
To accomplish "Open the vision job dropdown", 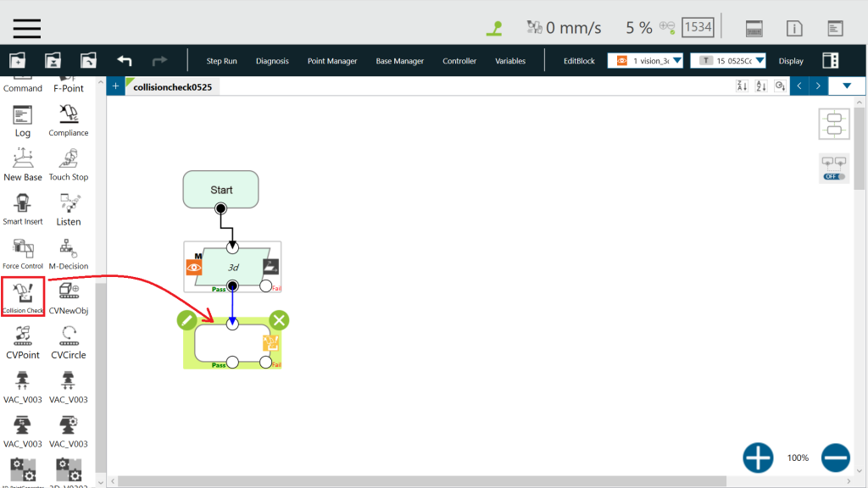I will [645, 61].
